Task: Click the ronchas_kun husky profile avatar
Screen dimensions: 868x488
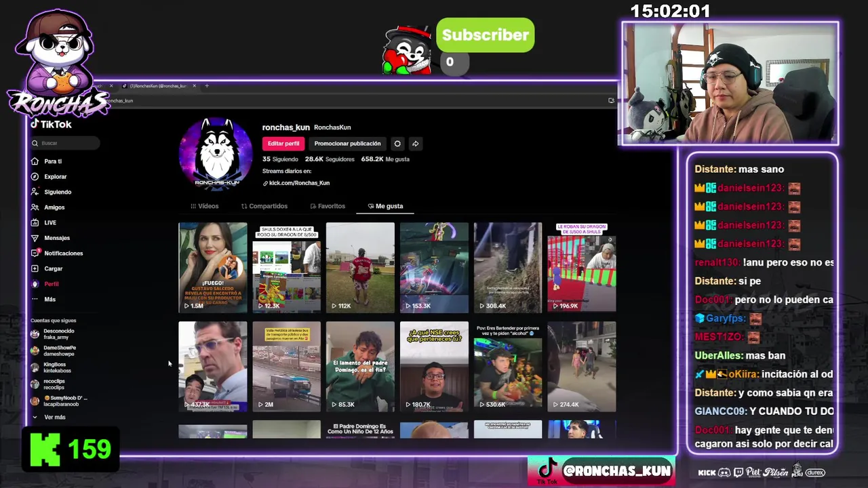Action: tap(215, 154)
